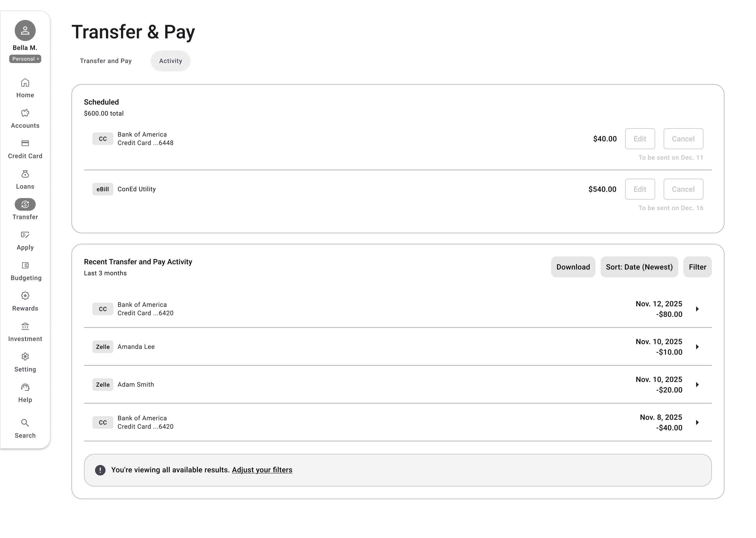The height and width of the screenshot is (538, 756).
Task: Click the Download activity button
Action: 573,267
